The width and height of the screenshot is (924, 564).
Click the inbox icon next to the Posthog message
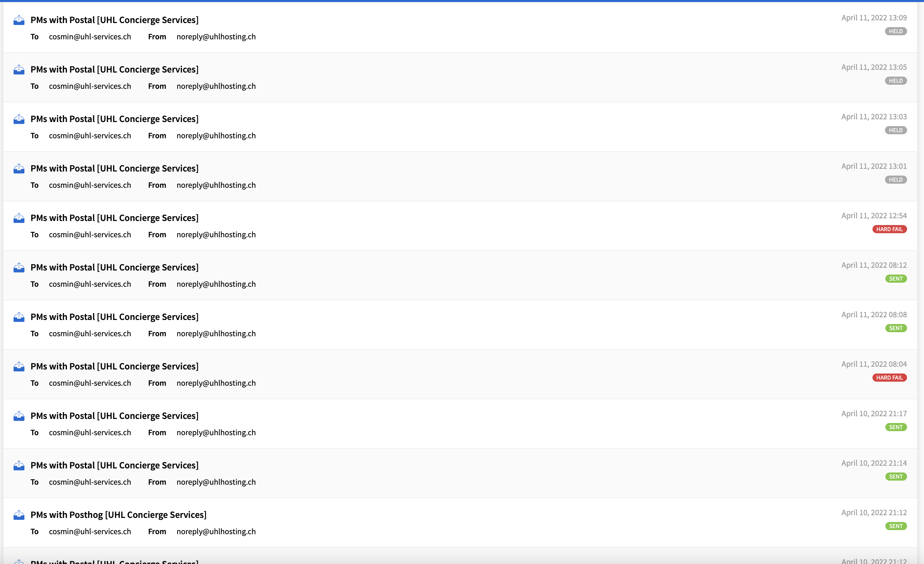pyautogui.click(x=19, y=515)
